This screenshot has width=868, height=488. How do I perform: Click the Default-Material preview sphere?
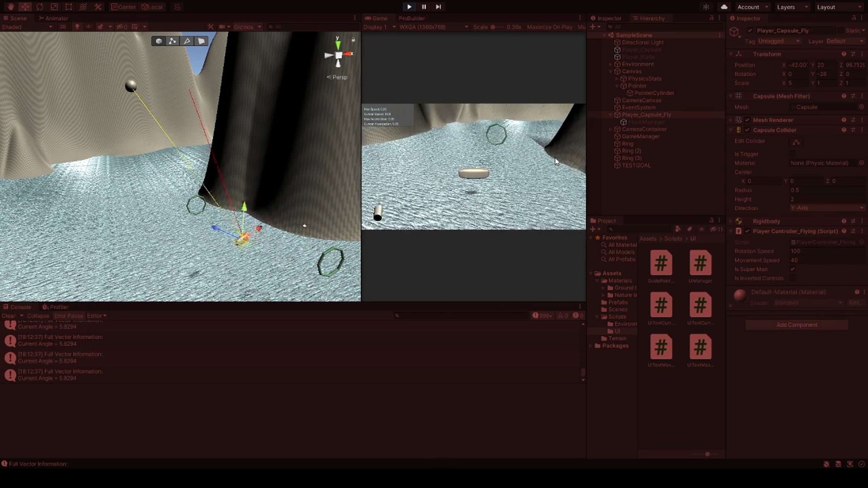pyautogui.click(x=740, y=295)
